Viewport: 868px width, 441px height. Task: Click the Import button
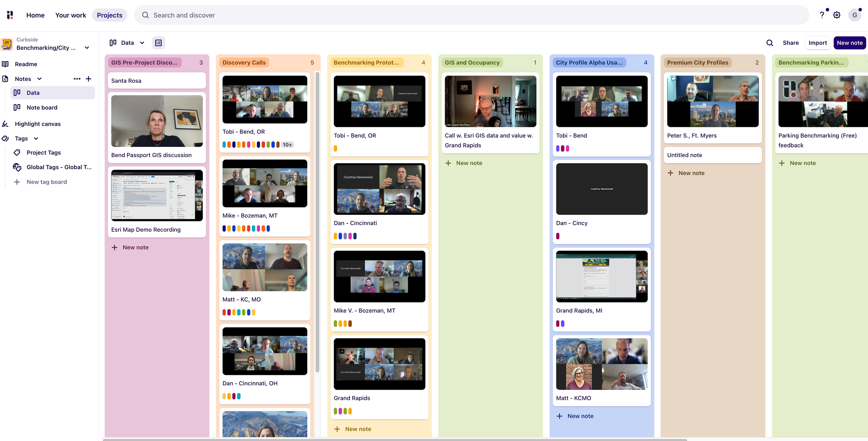point(817,43)
